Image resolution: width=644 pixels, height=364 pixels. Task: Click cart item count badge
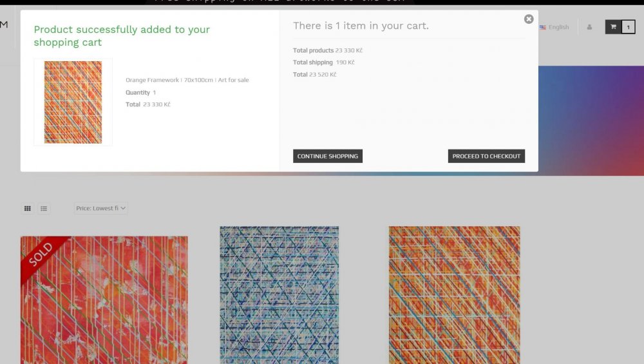tap(628, 27)
